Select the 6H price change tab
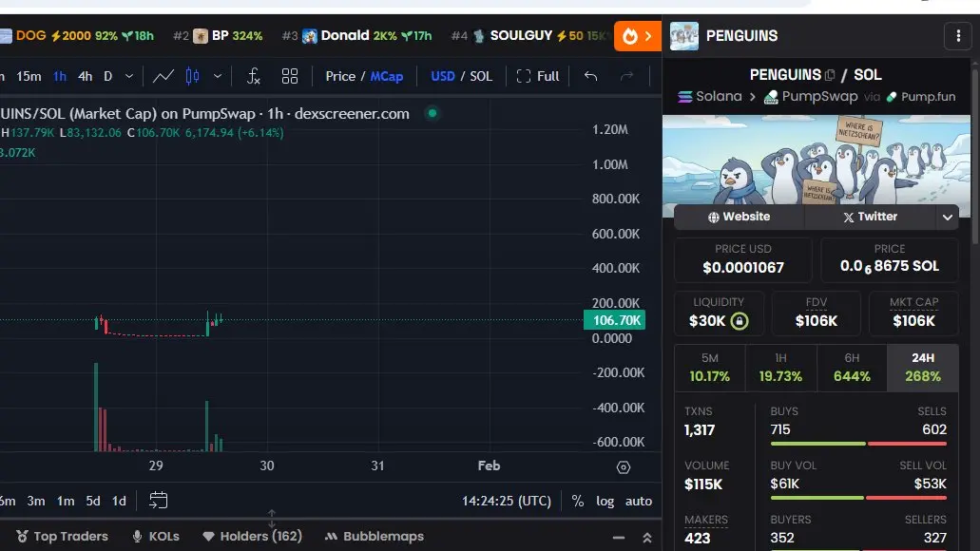Image resolution: width=980 pixels, height=551 pixels. coord(852,368)
